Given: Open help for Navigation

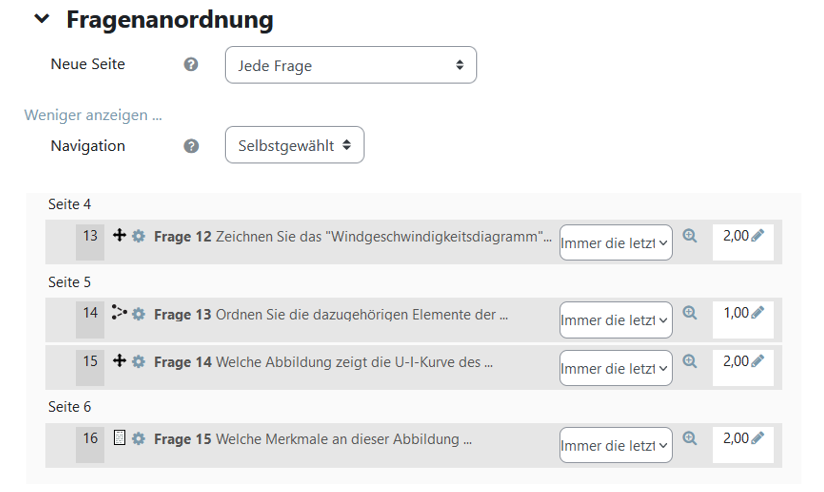Looking at the screenshot, I should [191, 146].
